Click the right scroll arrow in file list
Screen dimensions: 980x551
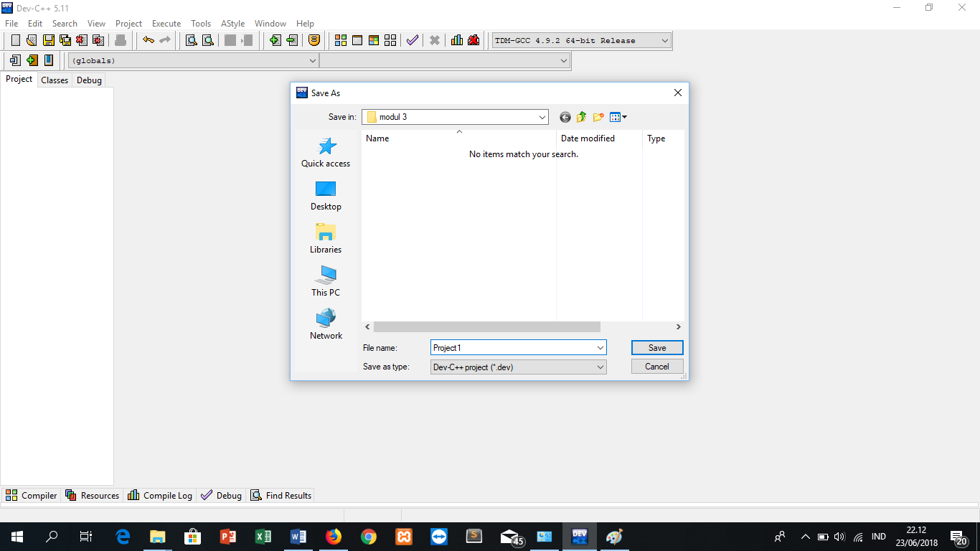pos(678,327)
